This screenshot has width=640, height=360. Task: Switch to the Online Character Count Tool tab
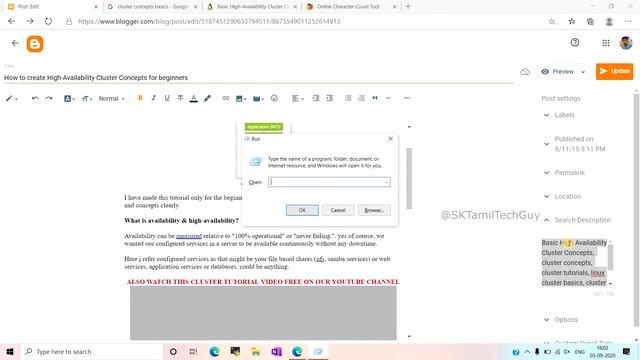[x=352, y=7]
